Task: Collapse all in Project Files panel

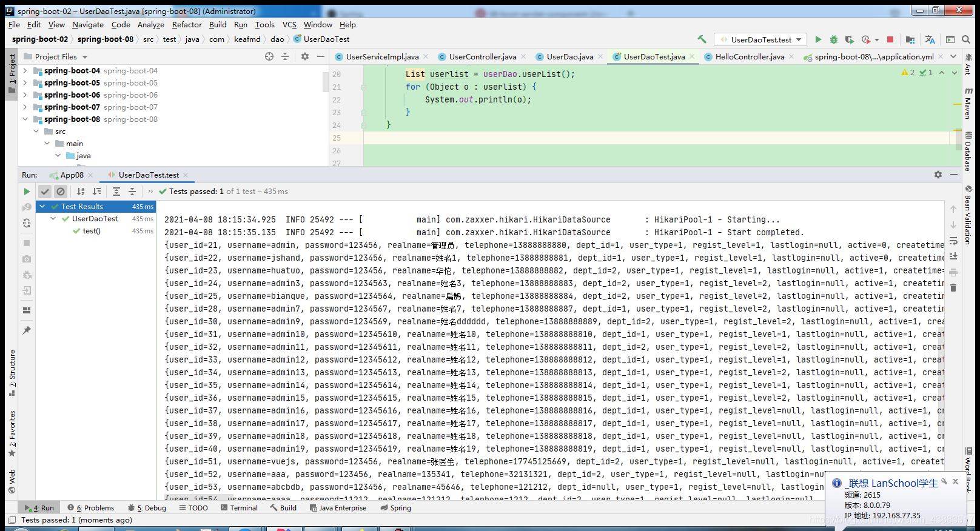Action: tap(285, 56)
